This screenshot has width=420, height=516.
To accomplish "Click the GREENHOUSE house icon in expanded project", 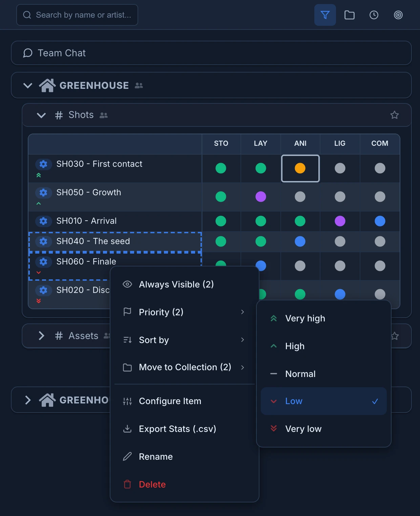I will tap(47, 85).
